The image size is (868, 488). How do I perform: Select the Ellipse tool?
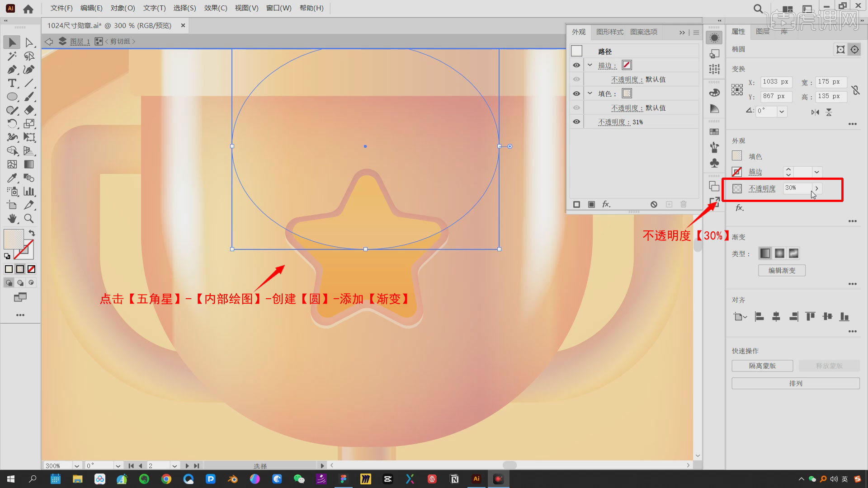(12, 97)
